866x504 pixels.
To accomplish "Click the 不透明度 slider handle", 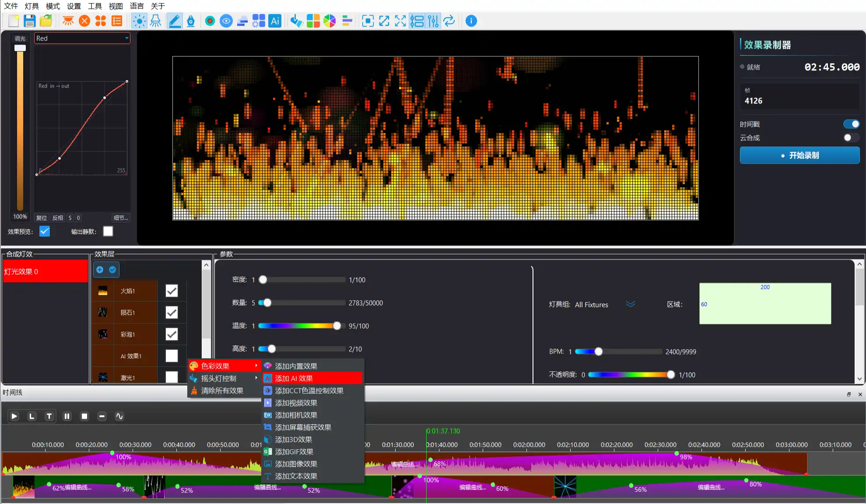I will coord(671,374).
